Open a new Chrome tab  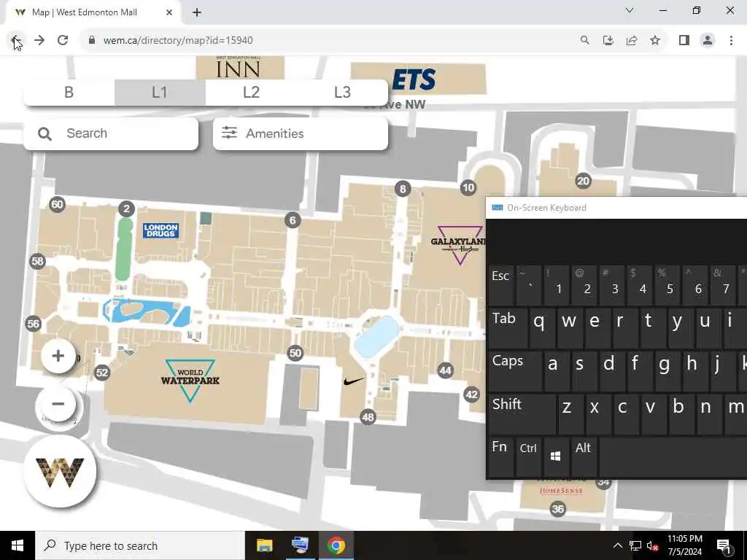coord(197,13)
